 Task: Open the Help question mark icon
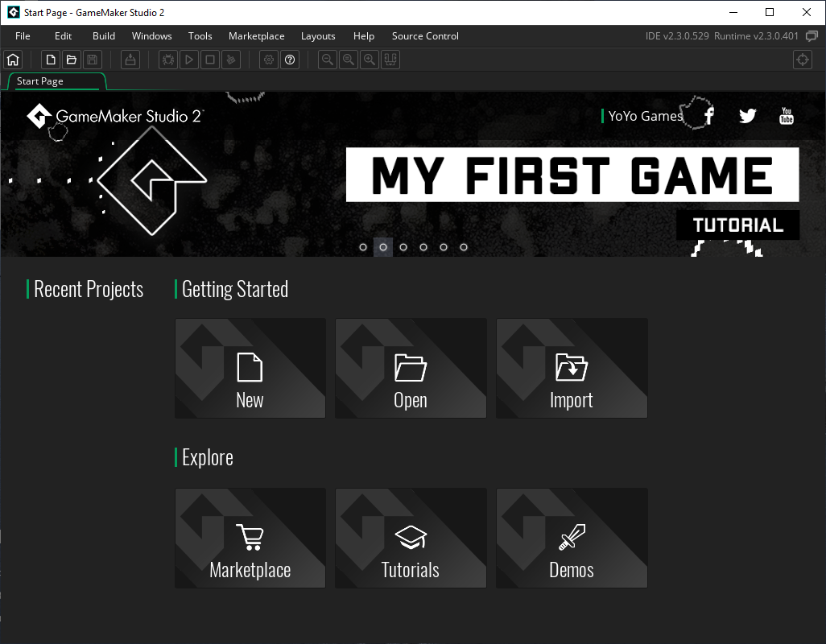290,60
